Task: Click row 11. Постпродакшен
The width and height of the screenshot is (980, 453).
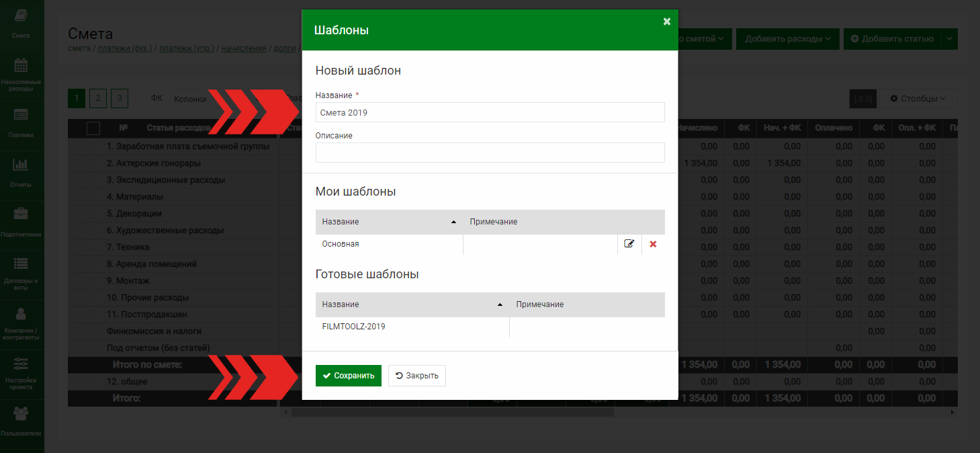Action: (x=147, y=314)
